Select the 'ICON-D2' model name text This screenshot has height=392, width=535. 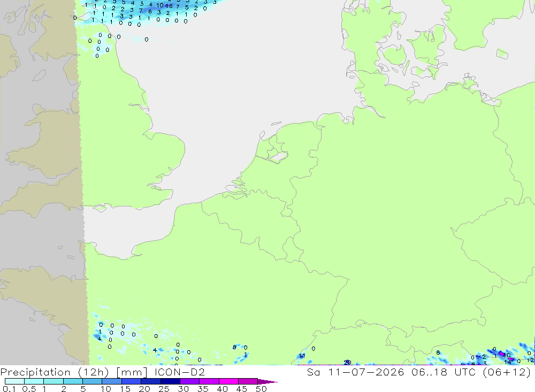(x=179, y=372)
